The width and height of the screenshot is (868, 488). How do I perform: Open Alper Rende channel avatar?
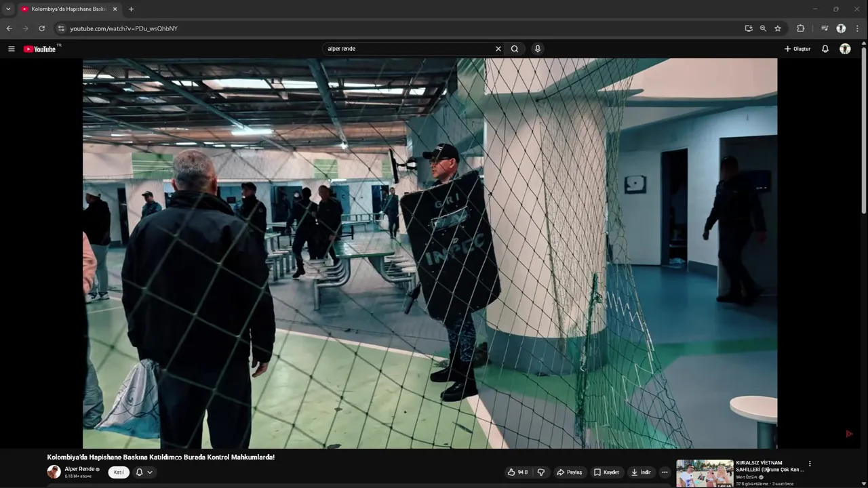[x=54, y=472]
